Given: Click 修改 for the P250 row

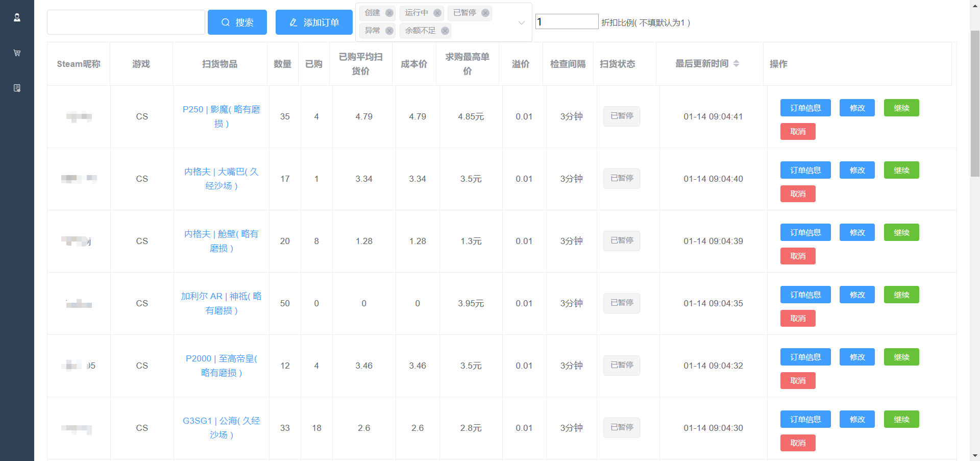Looking at the screenshot, I should (857, 108).
